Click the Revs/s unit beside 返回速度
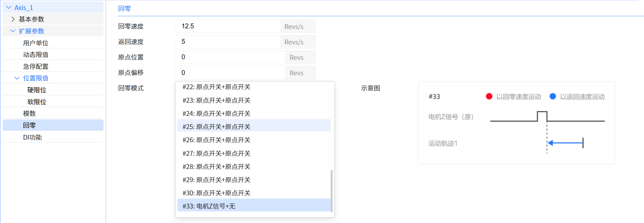 click(294, 42)
